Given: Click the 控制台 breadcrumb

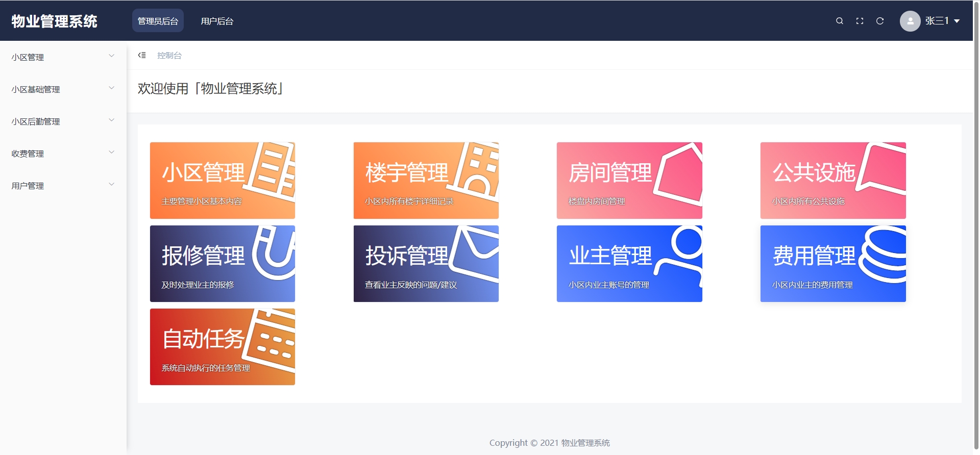Looking at the screenshot, I should point(169,55).
